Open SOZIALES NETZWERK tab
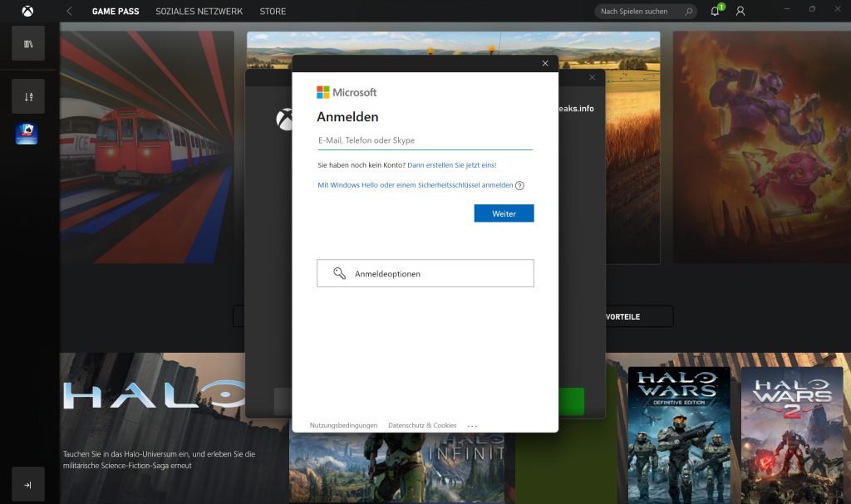This screenshot has height=504, width=851. [x=199, y=11]
